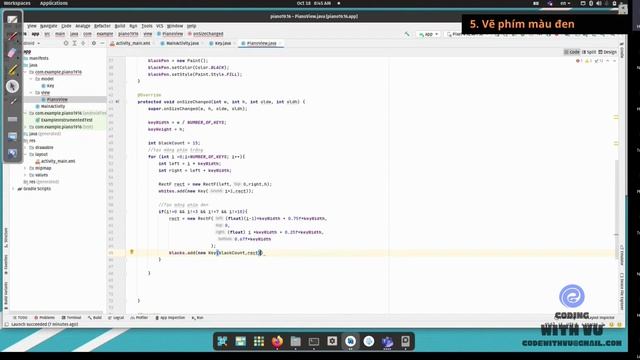
Task: Click the green hammer Make Project icon
Action: (x=407, y=34)
